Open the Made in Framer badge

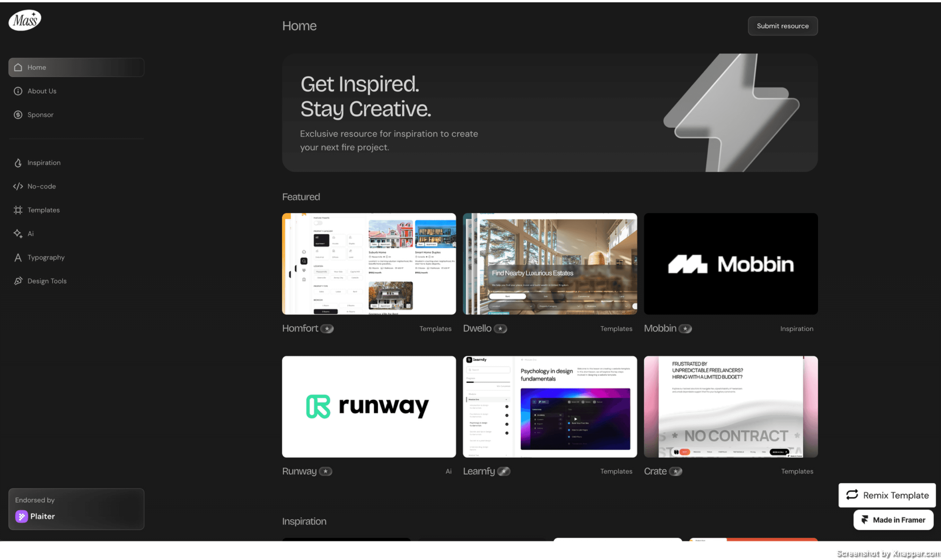tap(893, 520)
